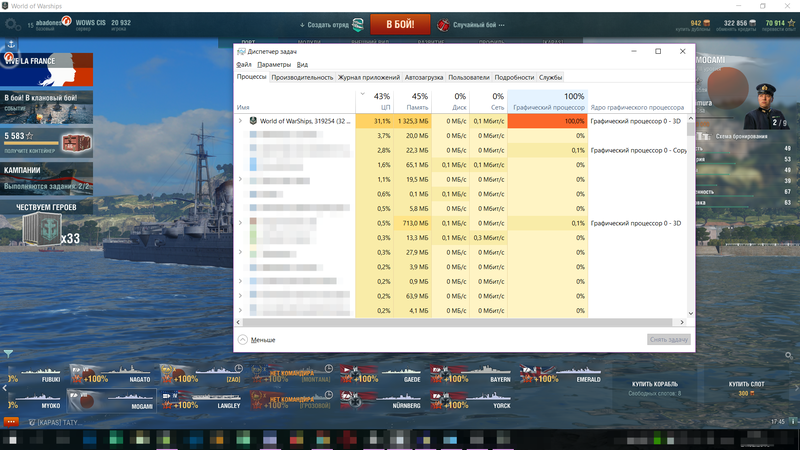
Task: Sort by Графический процессор column header
Action: click(547, 101)
